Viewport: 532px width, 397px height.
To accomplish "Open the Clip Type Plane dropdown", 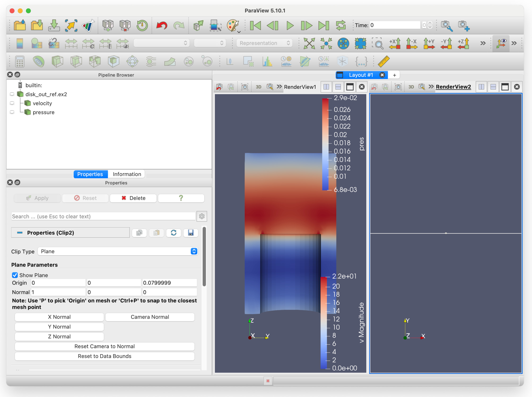I will tap(118, 251).
